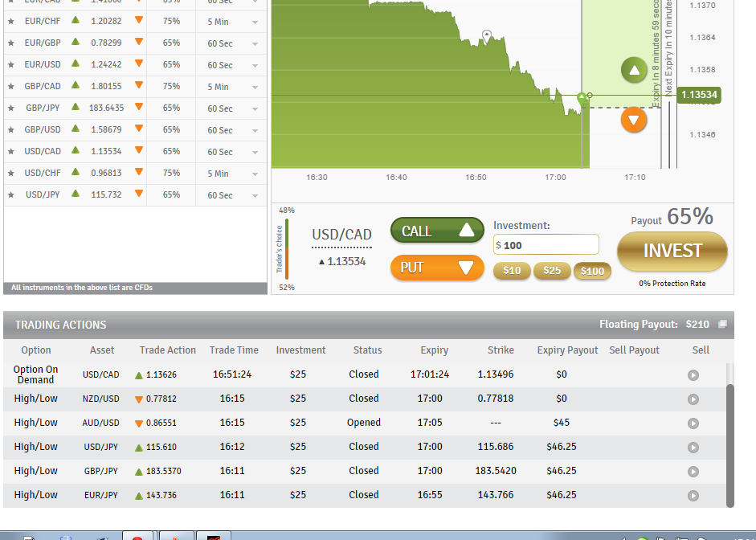Set investment to $100 preset
756x540 pixels.
[x=592, y=271]
